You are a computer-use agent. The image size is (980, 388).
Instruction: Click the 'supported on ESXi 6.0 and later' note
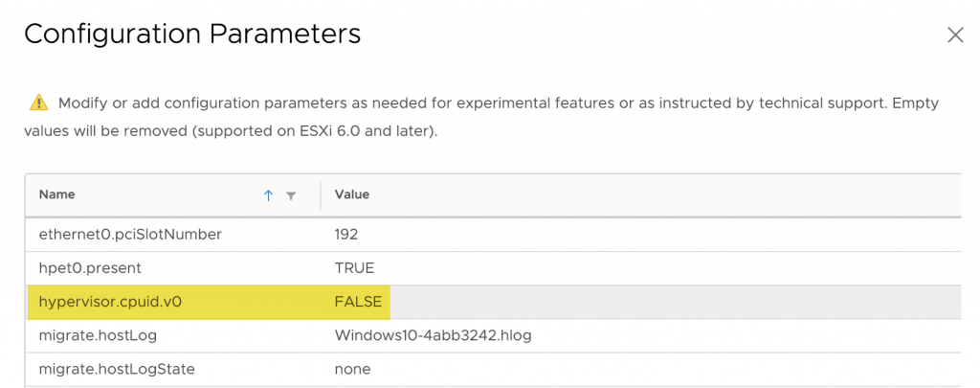316,131
